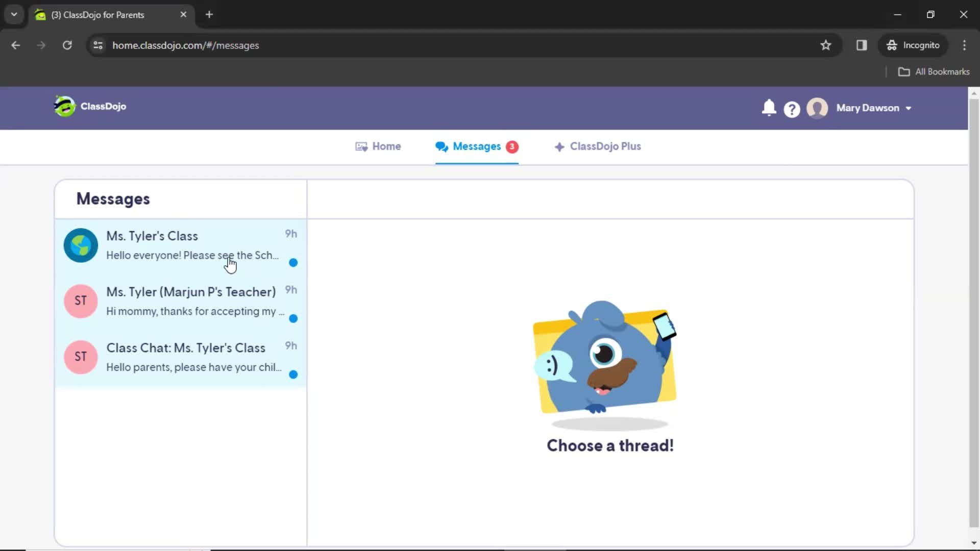Open the Class Chat: Ms. Tyler's Class thread
This screenshot has height=551, width=980.
point(181,359)
